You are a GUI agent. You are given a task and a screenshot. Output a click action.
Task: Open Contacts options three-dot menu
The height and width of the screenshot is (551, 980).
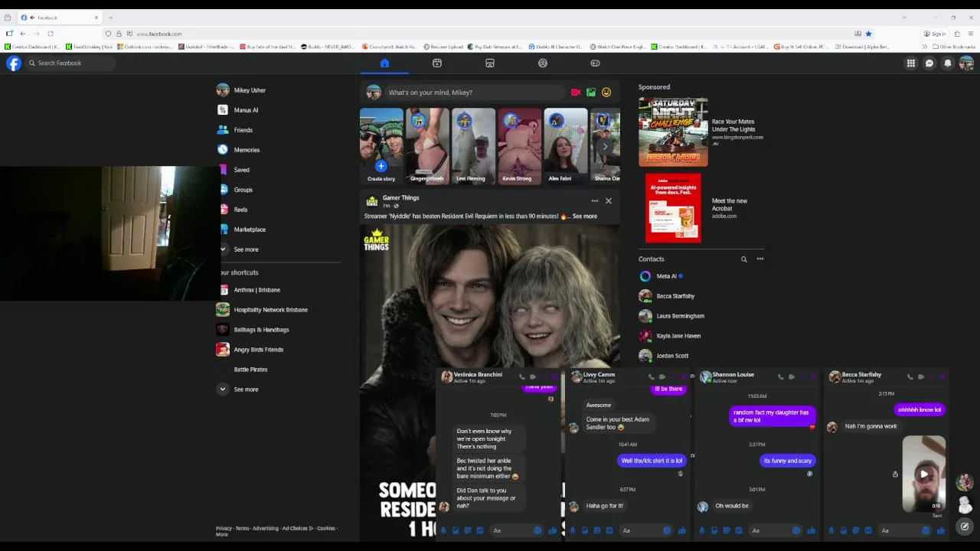point(760,259)
